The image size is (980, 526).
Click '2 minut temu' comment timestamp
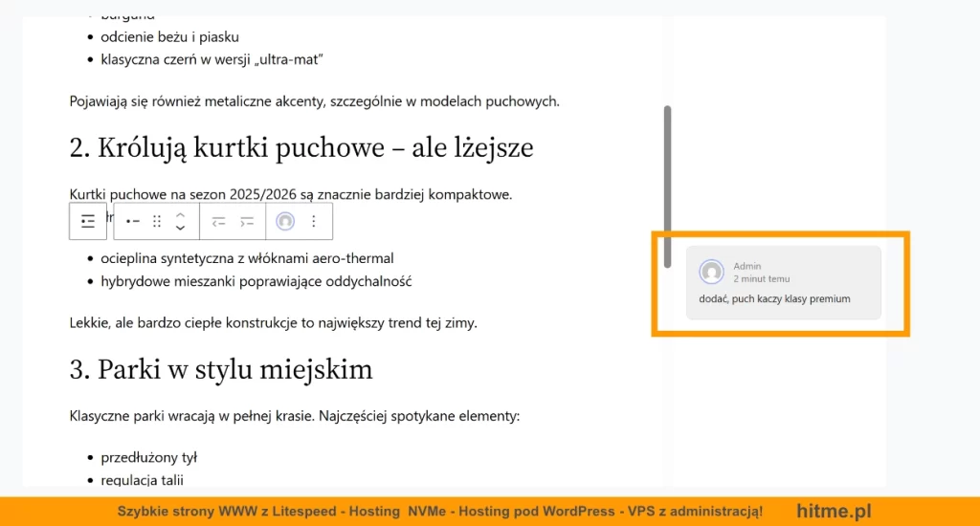pos(761,278)
